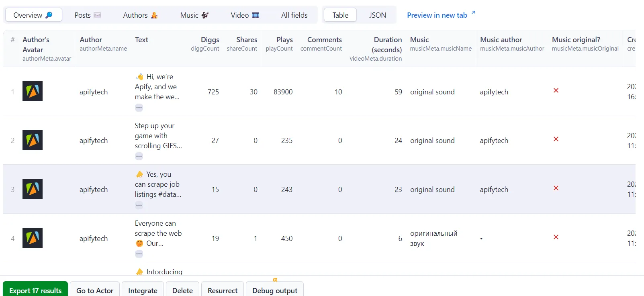
Task: Show the All fields tab
Action: [x=294, y=15]
